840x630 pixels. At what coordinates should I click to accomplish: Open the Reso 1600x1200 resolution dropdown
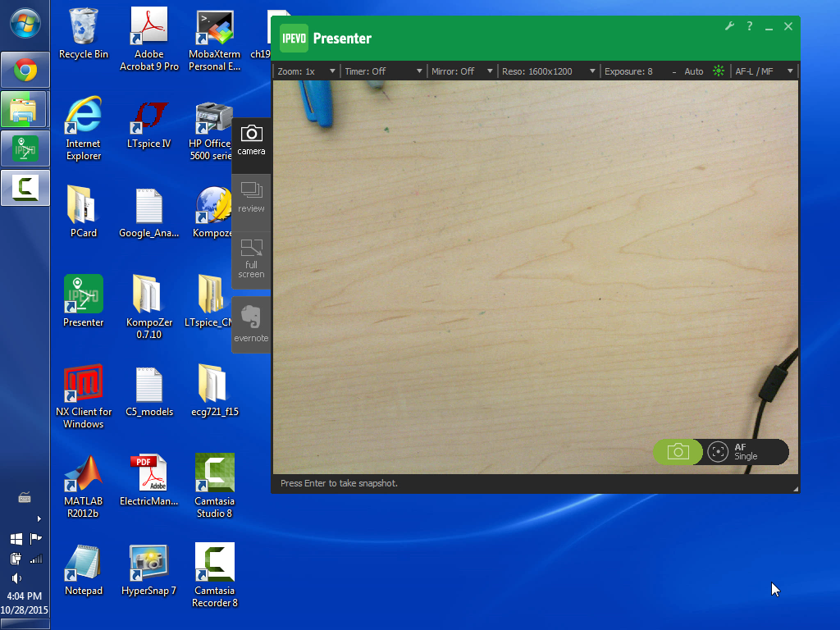[x=548, y=71]
